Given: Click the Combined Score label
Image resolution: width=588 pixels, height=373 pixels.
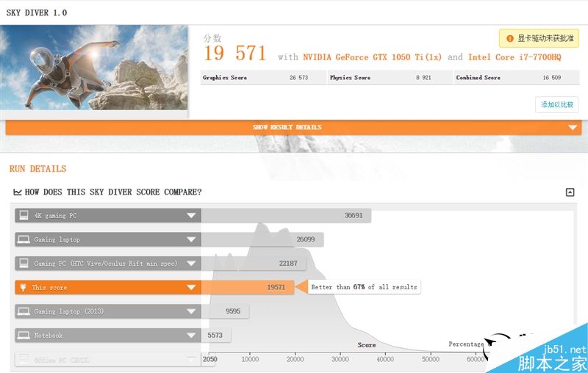Looking at the screenshot, I should (x=478, y=78).
